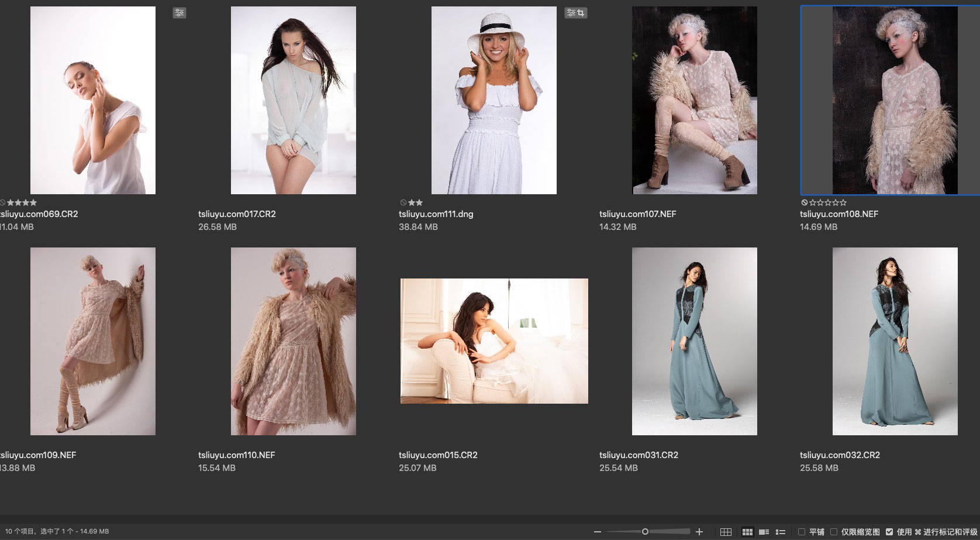This screenshot has height=540, width=980.
Task: Enable the 仅限缩览图 (thumbnails only) checkbox
Action: (x=834, y=532)
